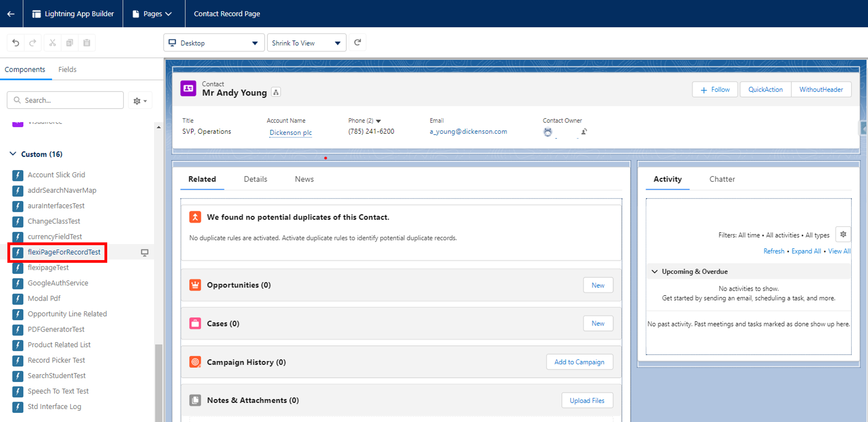
Task: Select the addrSearchNaverMap component
Action: point(62,190)
